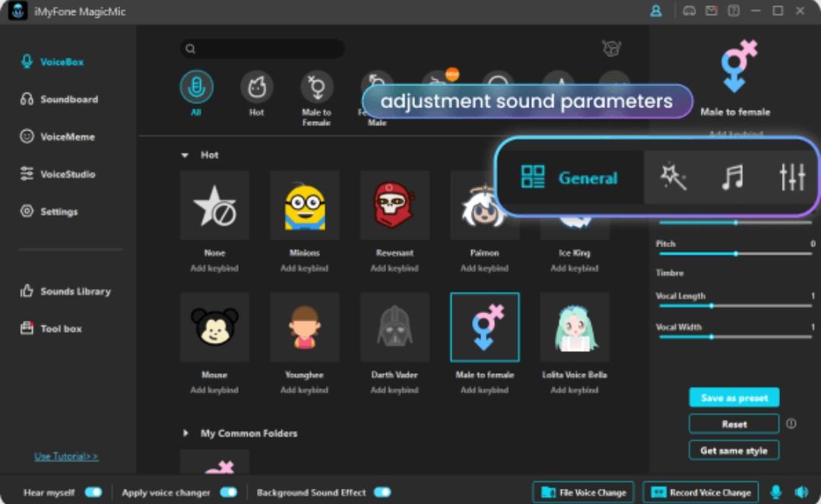The image size is (821, 504).
Task: Switch to the General tab
Action: tap(570, 177)
